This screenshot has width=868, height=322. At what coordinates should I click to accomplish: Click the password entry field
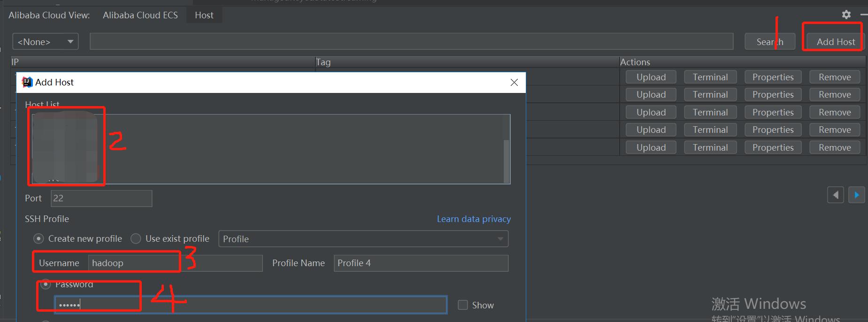[x=251, y=305]
